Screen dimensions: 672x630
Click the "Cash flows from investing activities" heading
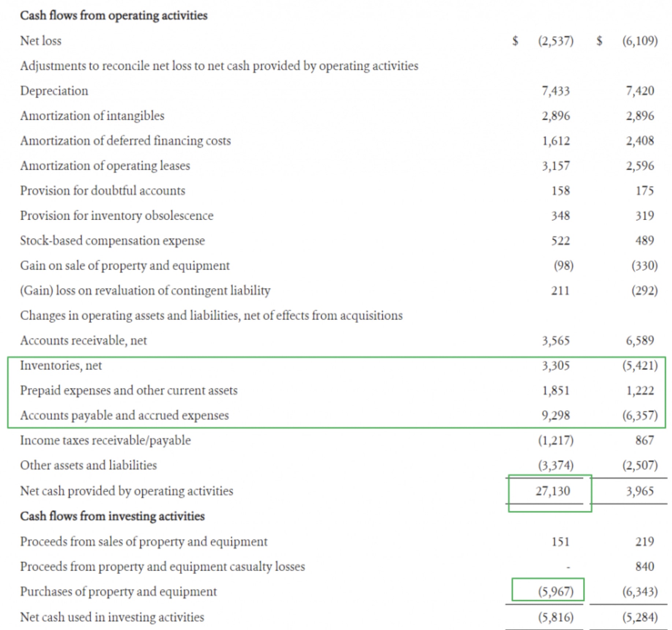(112, 516)
